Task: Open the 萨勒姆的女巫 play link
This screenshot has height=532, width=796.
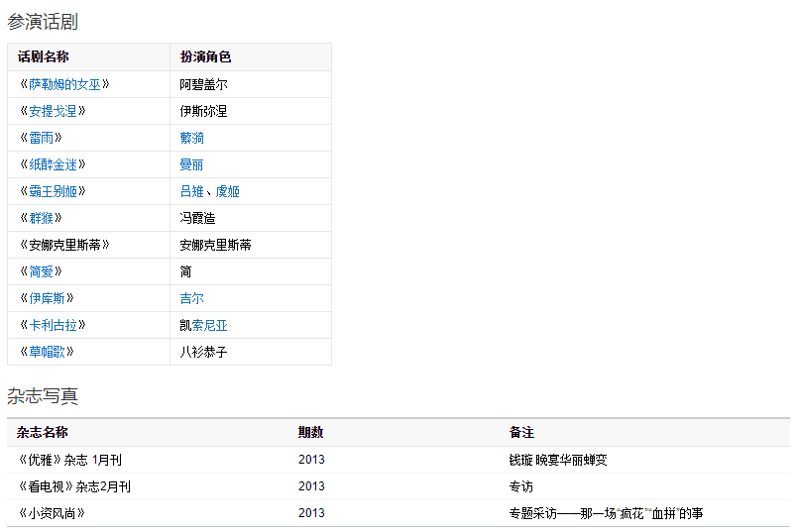Action: click(x=64, y=84)
